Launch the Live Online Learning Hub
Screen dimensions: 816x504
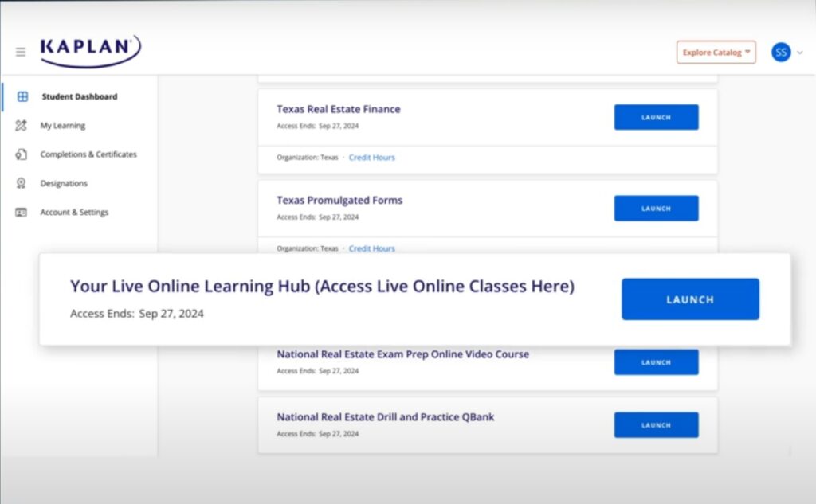[x=690, y=299]
